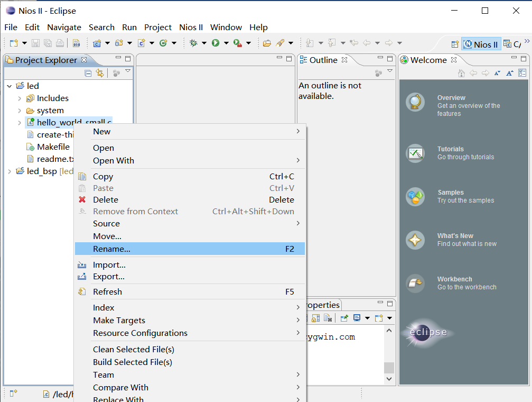The width and height of the screenshot is (532, 402).
Task: Select Rename... in context menu
Action: (111, 249)
